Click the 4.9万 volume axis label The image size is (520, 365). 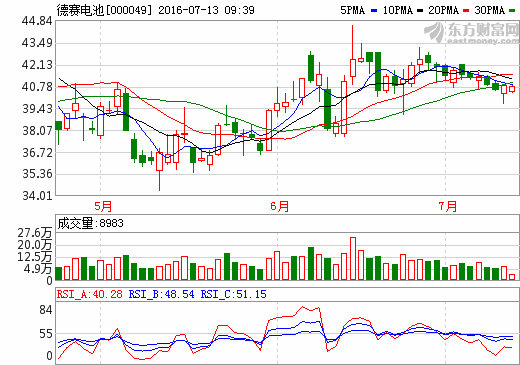point(38,268)
